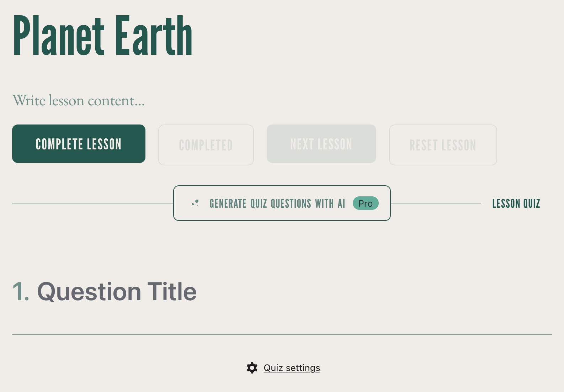Click the line between AI button and Lesson Quiz
Screen dimensions: 564x392
coord(436,203)
